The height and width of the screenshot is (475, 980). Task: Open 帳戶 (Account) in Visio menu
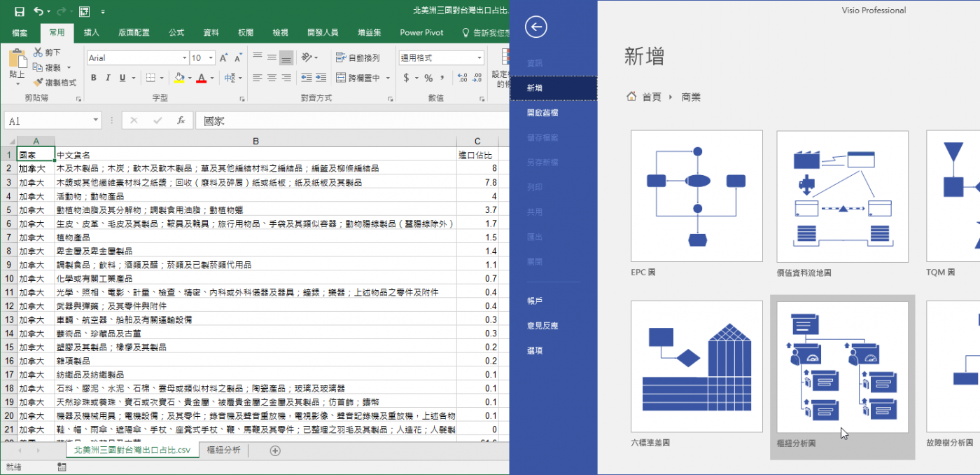(x=535, y=301)
